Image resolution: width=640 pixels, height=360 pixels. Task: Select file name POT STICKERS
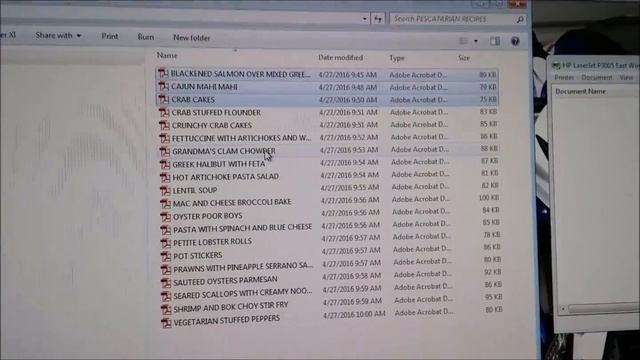click(x=198, y=256)
